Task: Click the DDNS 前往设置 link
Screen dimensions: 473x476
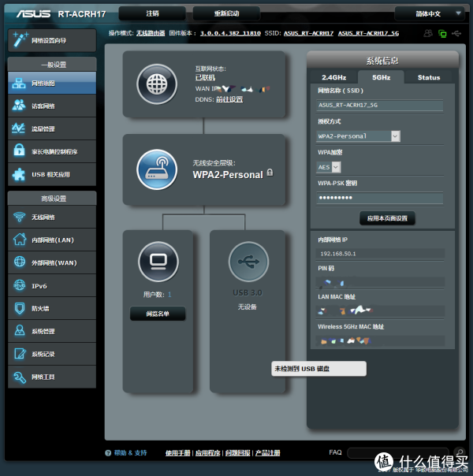Action: pyautogui.click(x=229, y=99)
